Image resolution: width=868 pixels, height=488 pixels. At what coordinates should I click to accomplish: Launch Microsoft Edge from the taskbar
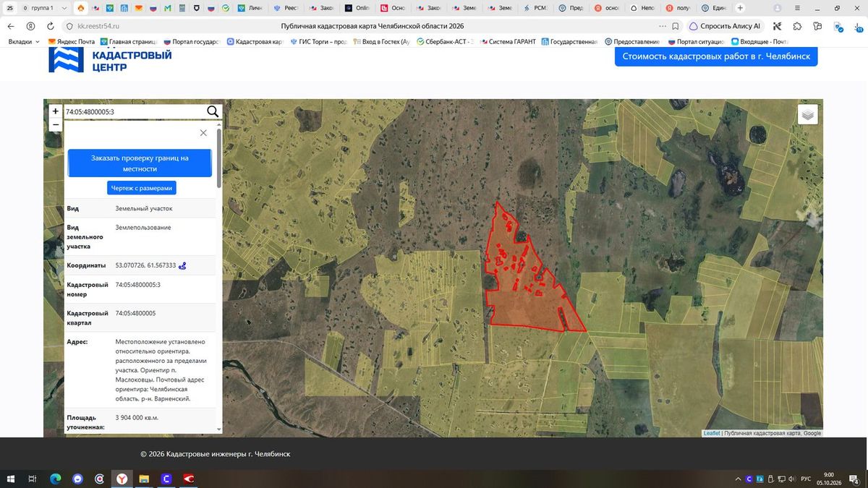pos(55,479)
